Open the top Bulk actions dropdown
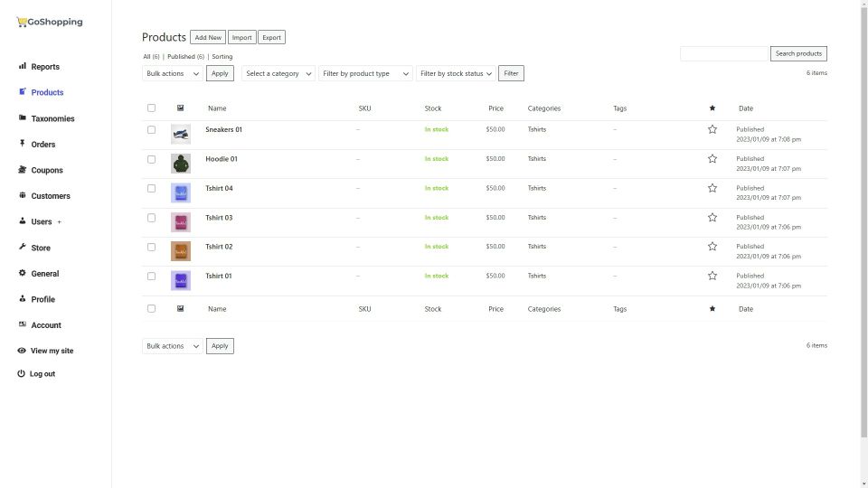 click(x=172, y=74)
